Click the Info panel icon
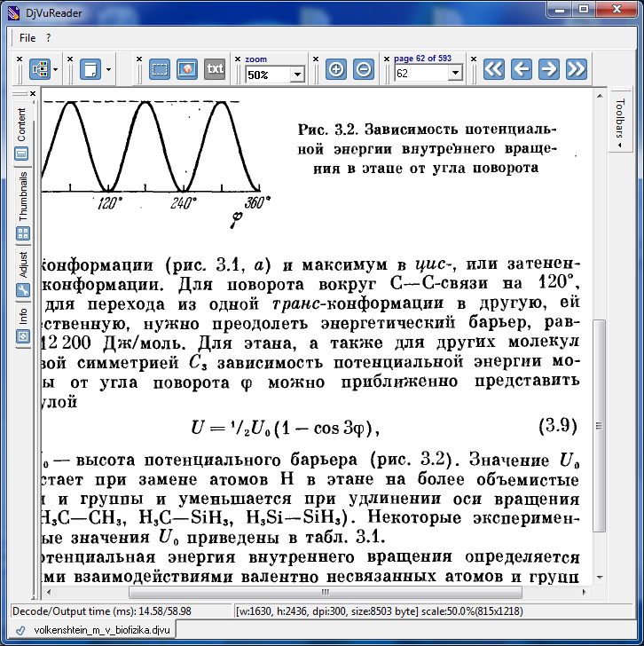644x646 pixels. point(23,337)
